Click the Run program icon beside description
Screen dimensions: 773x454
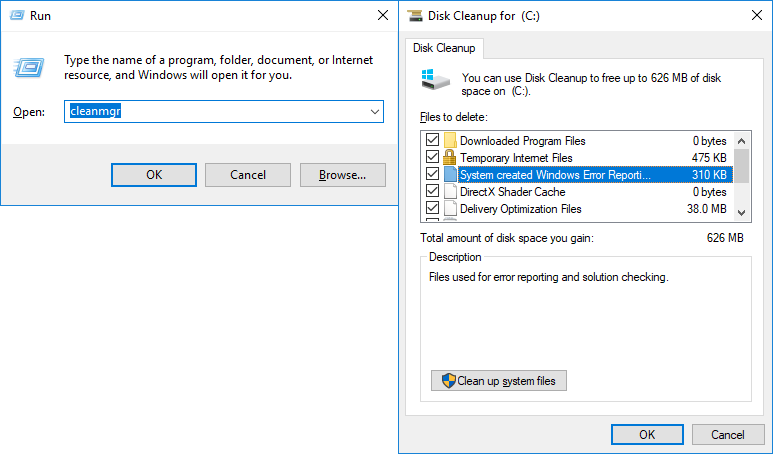30,67
